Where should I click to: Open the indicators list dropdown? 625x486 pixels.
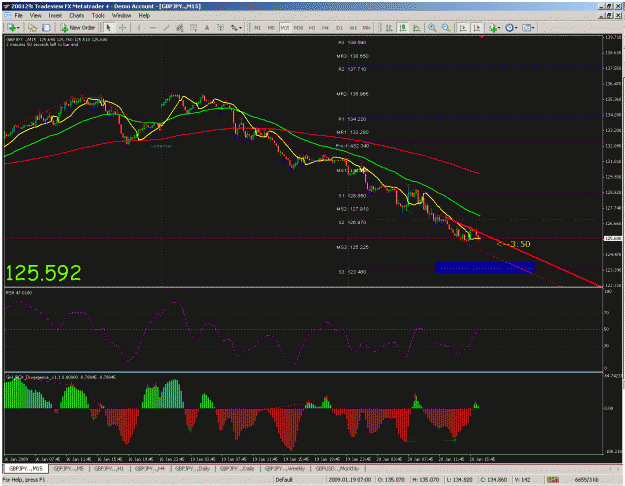point(494,28)
